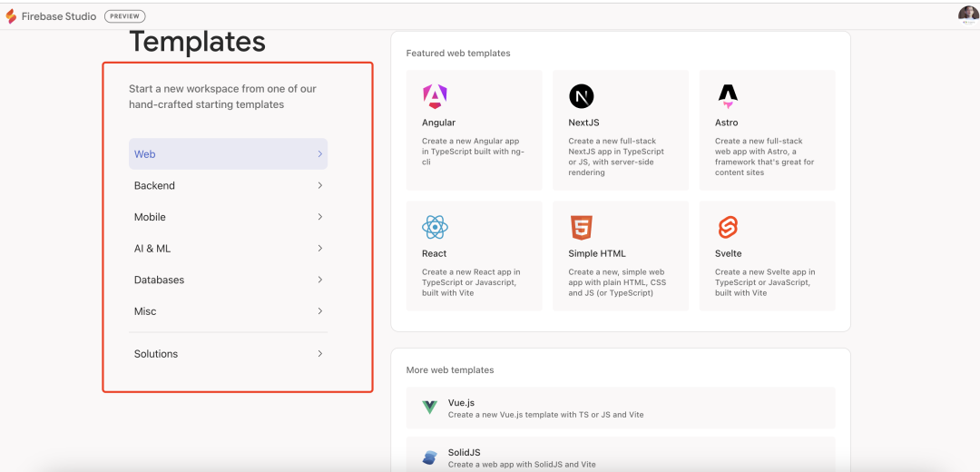
Task: Click the 'Featured web templates' heading
Action: 458,54
